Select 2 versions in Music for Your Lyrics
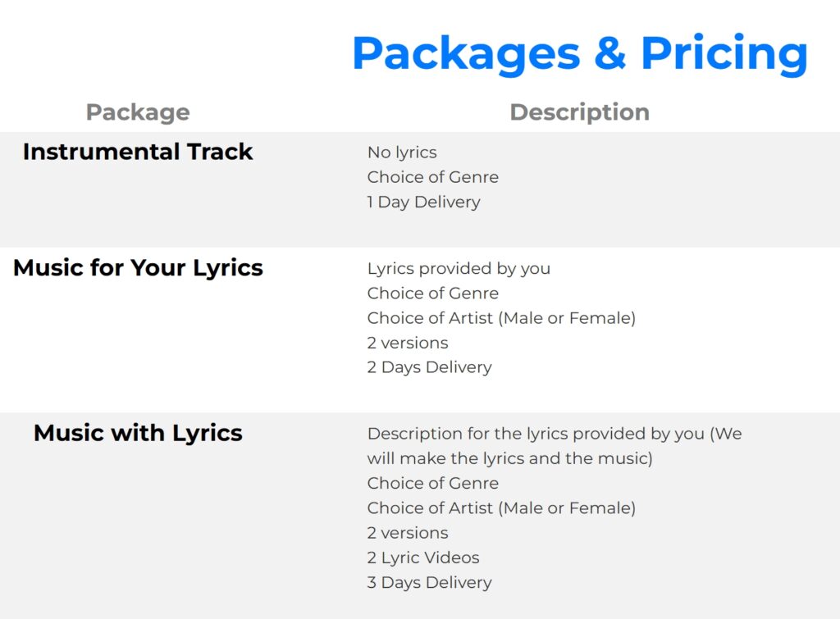The width and height of the screenshot is (840, 619). [408, 343]
